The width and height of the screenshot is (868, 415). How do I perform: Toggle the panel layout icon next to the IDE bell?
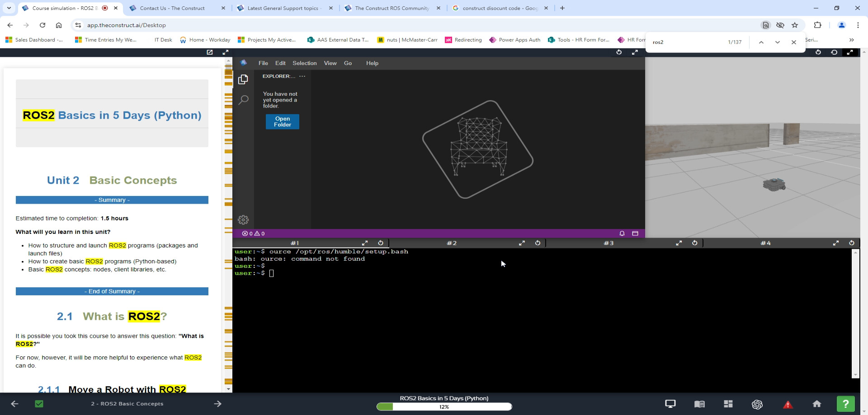point(635,233)
